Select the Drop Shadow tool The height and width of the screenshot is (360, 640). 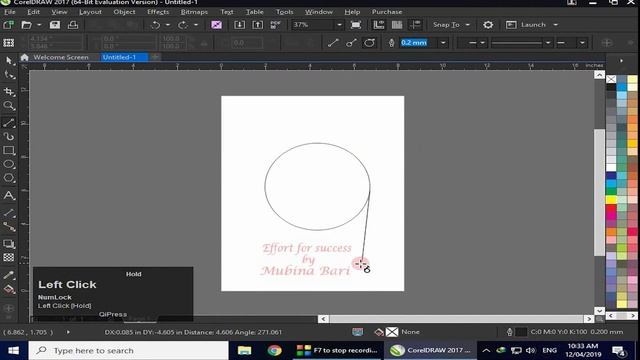(x=9, y=244)
